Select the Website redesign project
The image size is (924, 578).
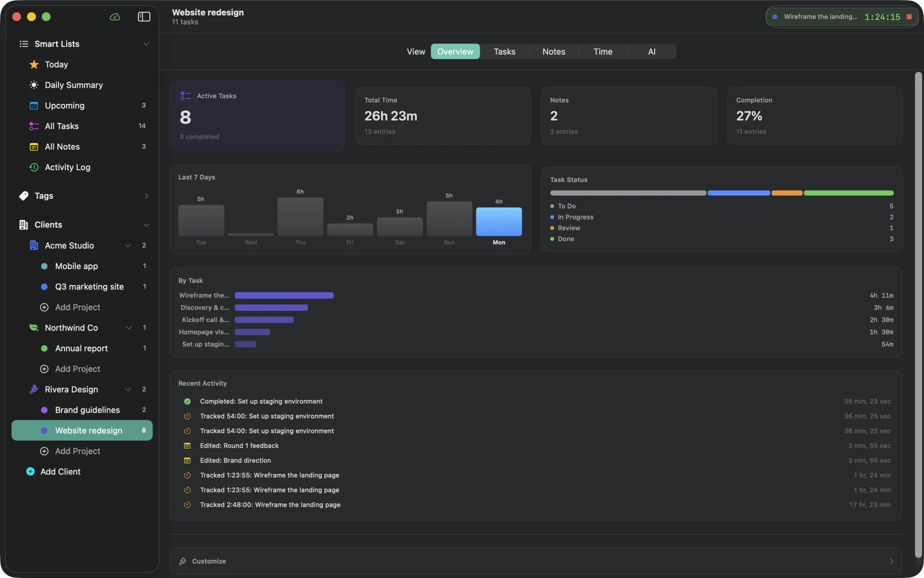pyautogui.click(x=82, y=430)
